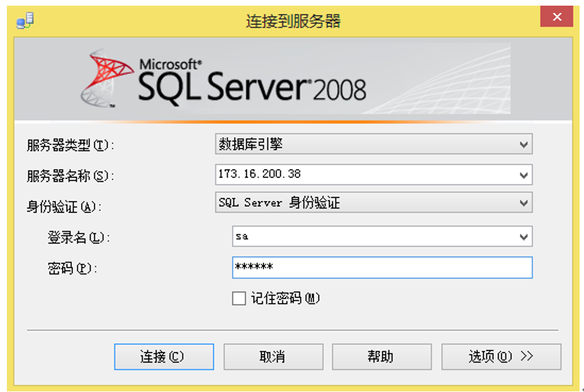Open the 身份验证 dropdown

tap(374, 202)
